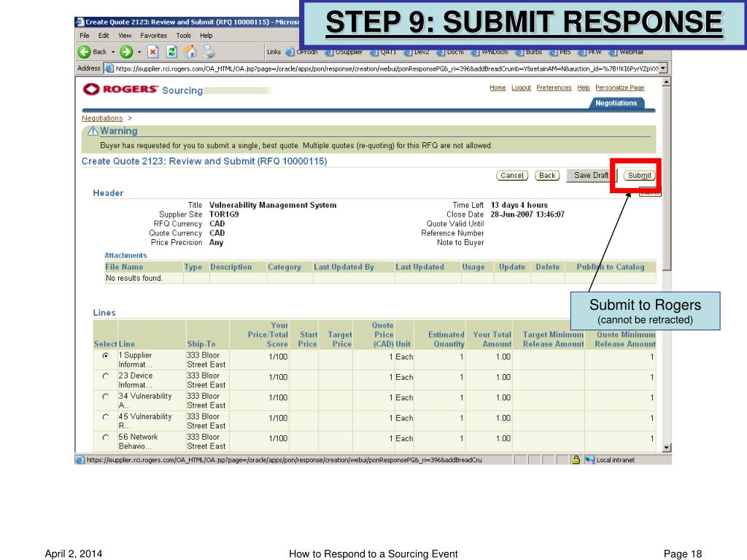This screenshot has height=560, width=747.
Task: Select the radio button for line 23 Device Informat
Action: pyautogui.click(x=106, y=376)
